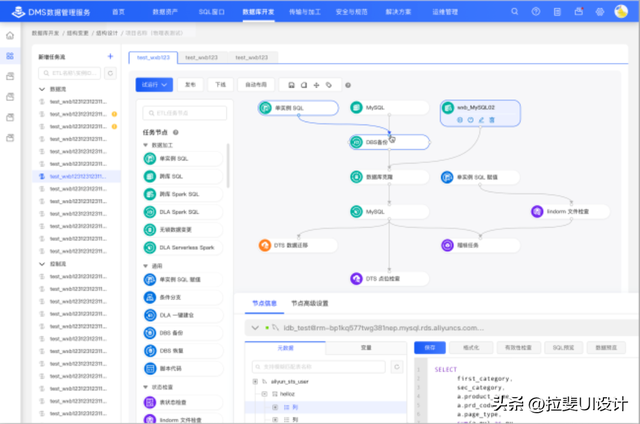Screen dimensions: 640x424
Task: Open notifications icon with red dot
Action: 579,11
